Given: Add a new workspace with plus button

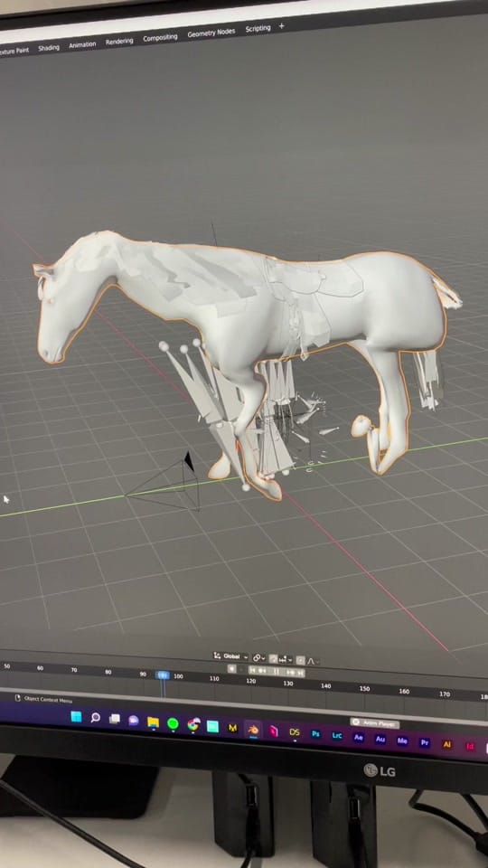Looking at the screenshot, I should [281, 26].
